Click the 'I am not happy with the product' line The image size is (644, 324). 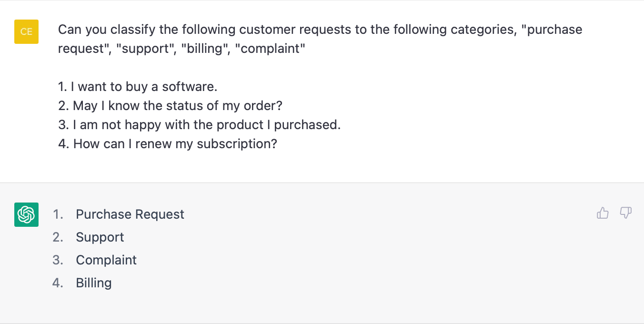point(199,124)
